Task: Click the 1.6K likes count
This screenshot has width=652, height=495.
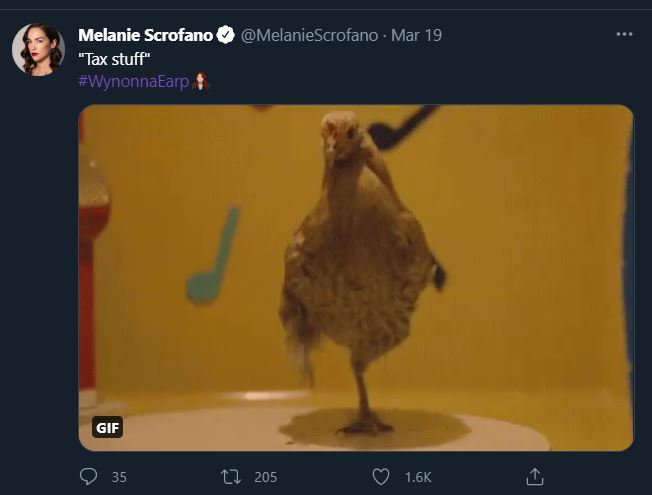Action: 417,477
